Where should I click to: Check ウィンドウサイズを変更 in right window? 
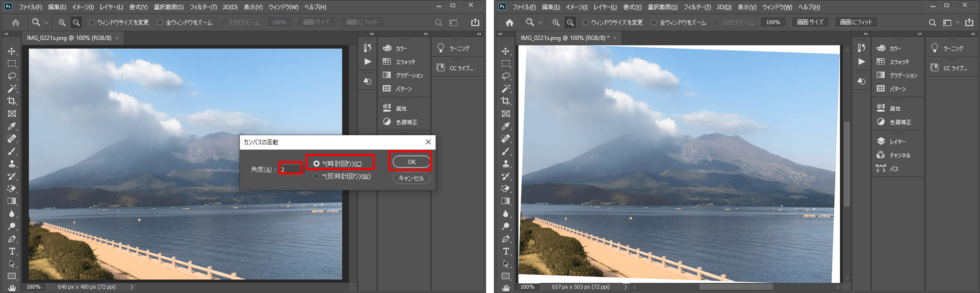pos(586,23)
